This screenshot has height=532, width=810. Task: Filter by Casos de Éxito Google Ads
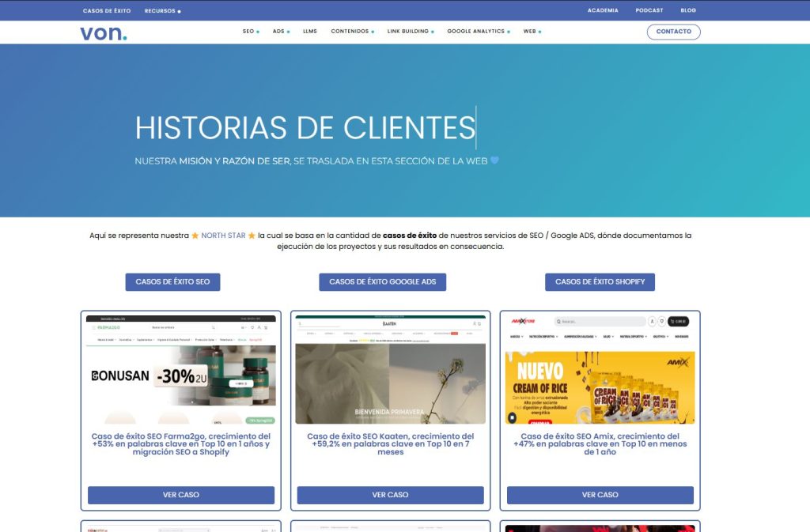coord(382,281)
